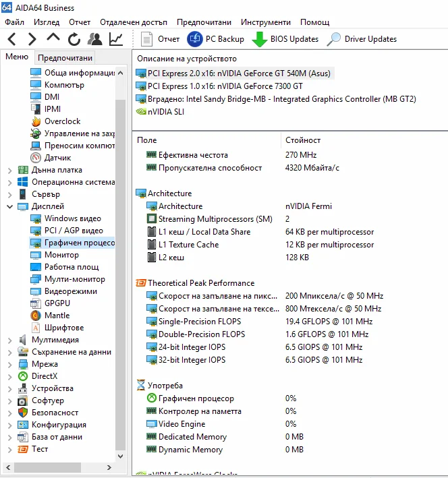Expand the Безопасност tree node
Image resolution: width=448 pixels, height=478 pixels.
[x=9, y=413]
